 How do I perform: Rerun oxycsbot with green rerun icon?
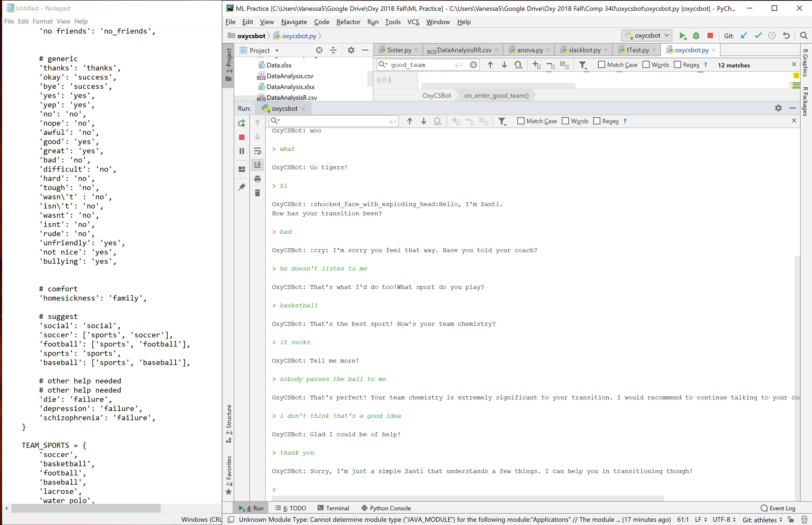point(242,123)
